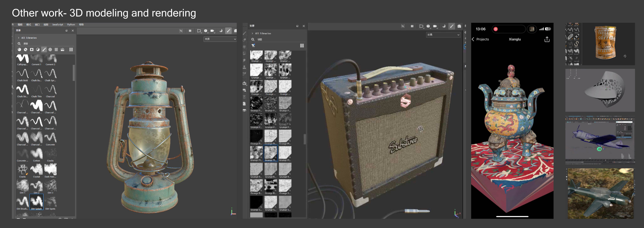Select the materials filter icon in lantern assets panel
Viewport: 644px width, 228px height.
tap(19, 50)
